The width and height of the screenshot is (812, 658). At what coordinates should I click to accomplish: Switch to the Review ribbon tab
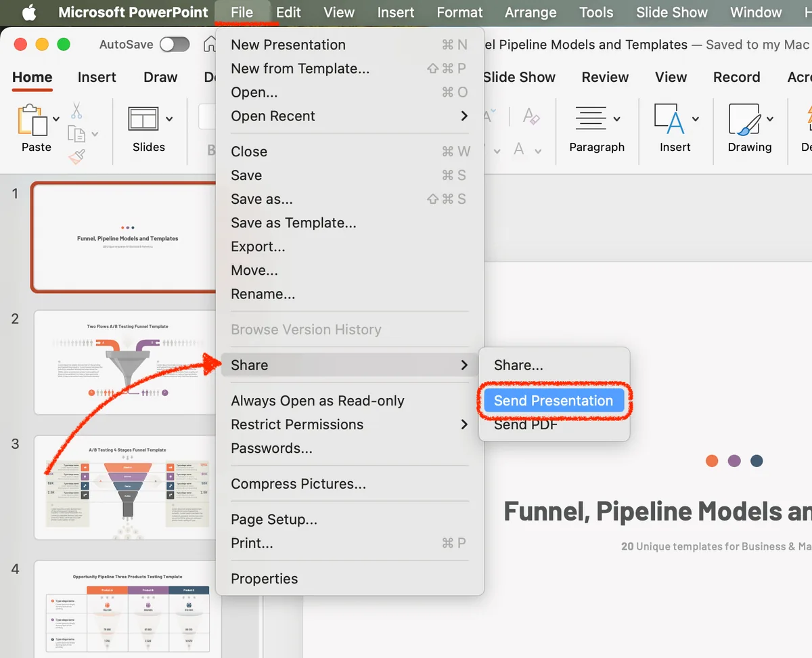[605, 77]
